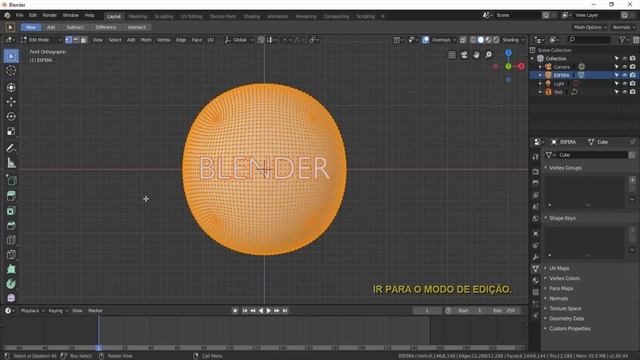Enable rendered viewport shading

pos(496,40)
